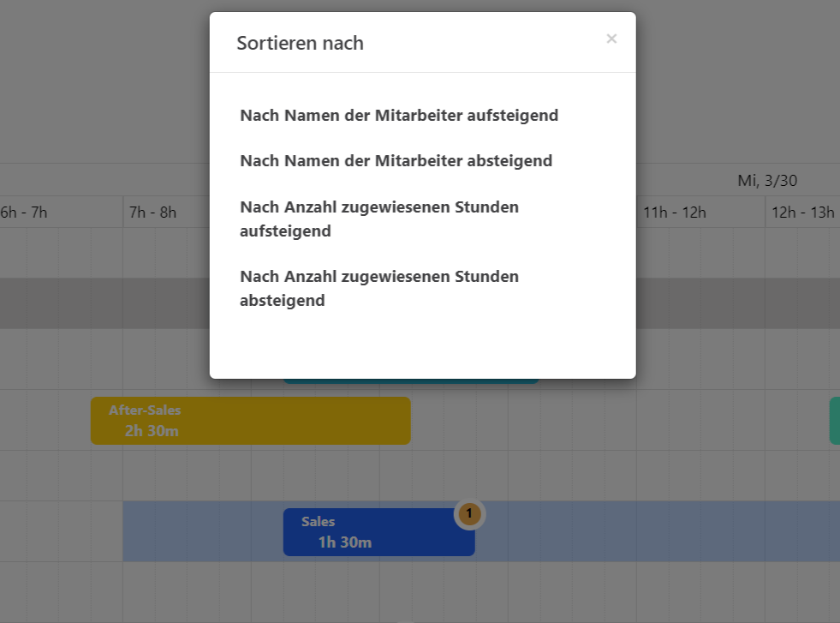Click the empty row between After-Sales and Sales
840x623 pixels.
tap(257, 476)
